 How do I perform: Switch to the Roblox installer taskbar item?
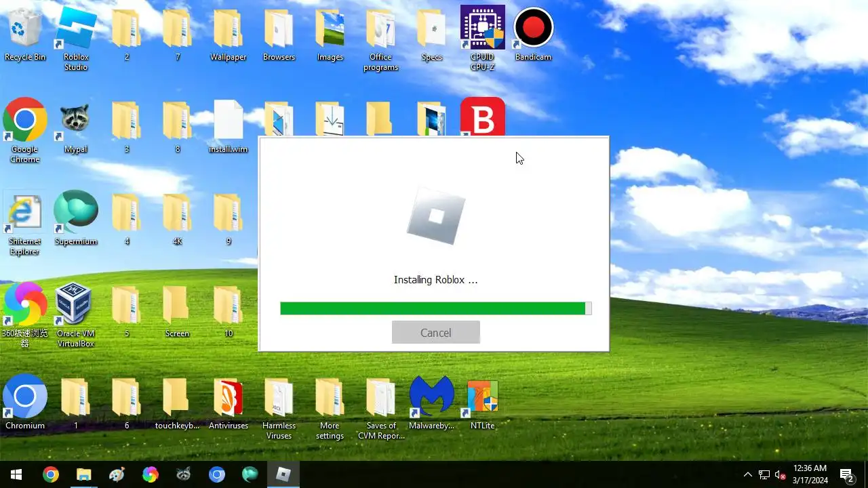(x=283, y=474)
